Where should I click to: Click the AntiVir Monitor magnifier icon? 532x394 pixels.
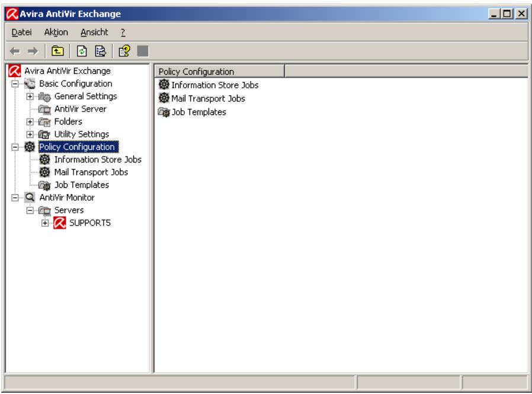(x=30, y=197)
